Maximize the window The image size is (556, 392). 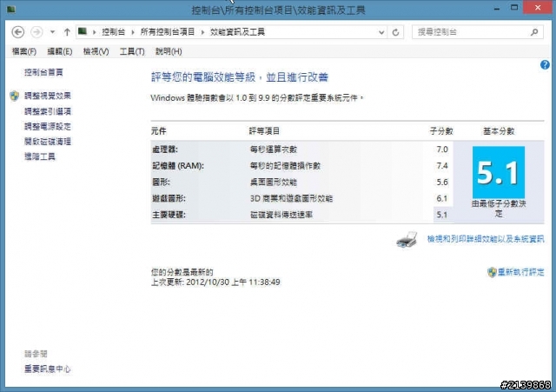pyautogui.click(x=513, y=8)
